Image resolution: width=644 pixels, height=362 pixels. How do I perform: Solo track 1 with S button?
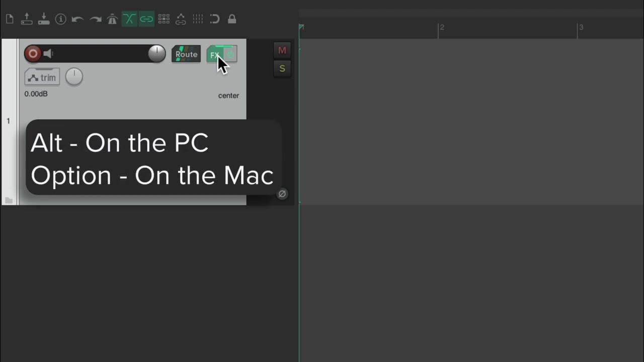(282, 69)
